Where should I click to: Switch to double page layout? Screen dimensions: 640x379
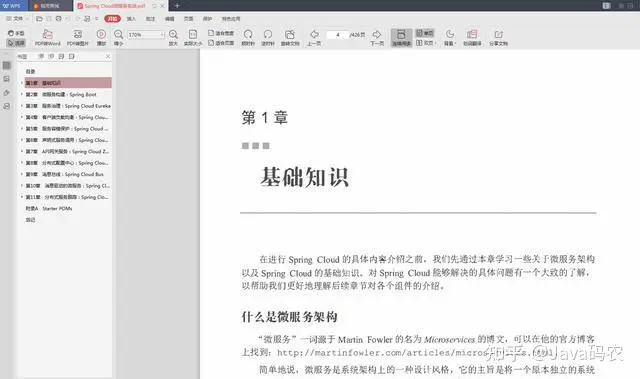(x=425, y=43)
